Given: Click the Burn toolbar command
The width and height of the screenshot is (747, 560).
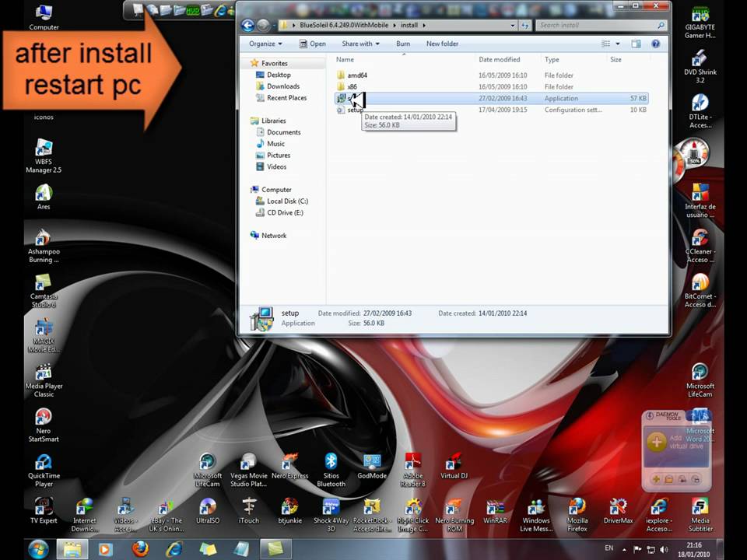Looking at the screenshot, I should pos(403,44).
